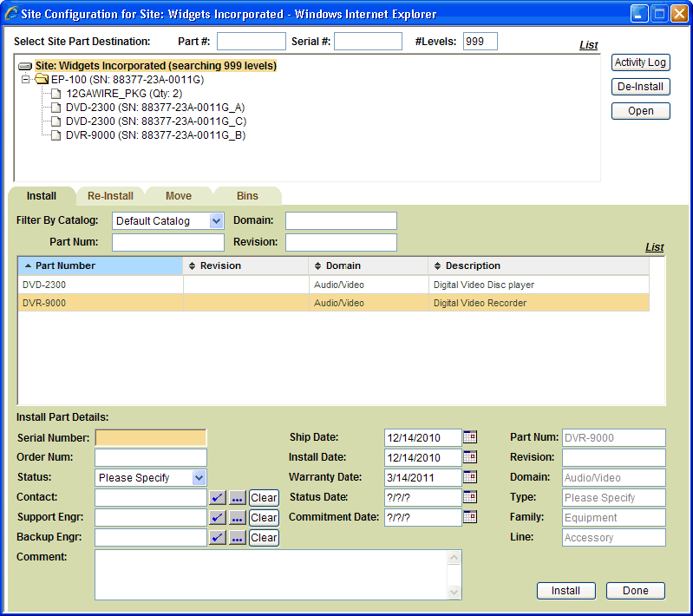Image resolution: width=693 pixels, height=616 pixels.
Task: Select tree item DVR-9000 serial ending 0011G_B
Action: (155, 134)
